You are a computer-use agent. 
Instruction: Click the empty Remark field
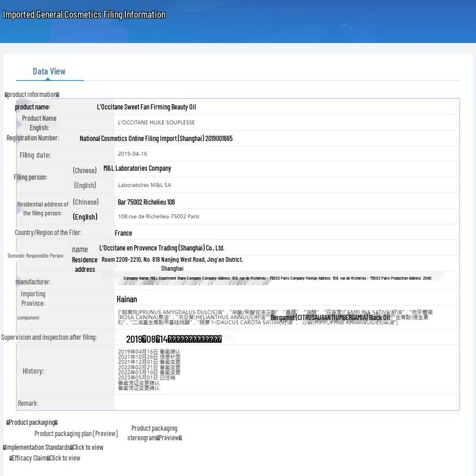286,403
